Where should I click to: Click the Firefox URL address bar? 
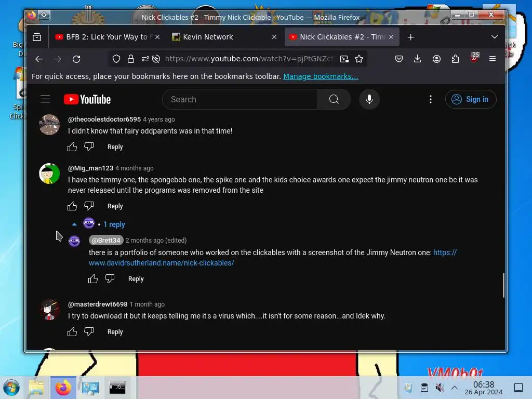249,59
